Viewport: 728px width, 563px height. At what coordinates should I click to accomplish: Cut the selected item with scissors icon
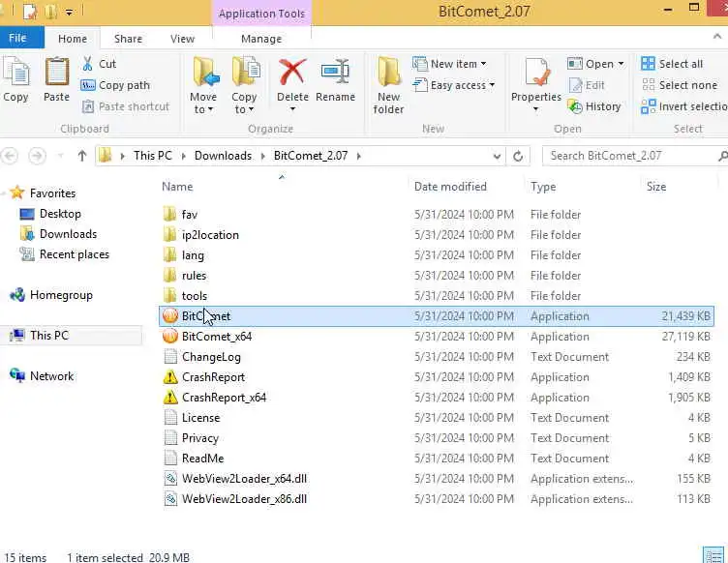(x=99, y=64)
